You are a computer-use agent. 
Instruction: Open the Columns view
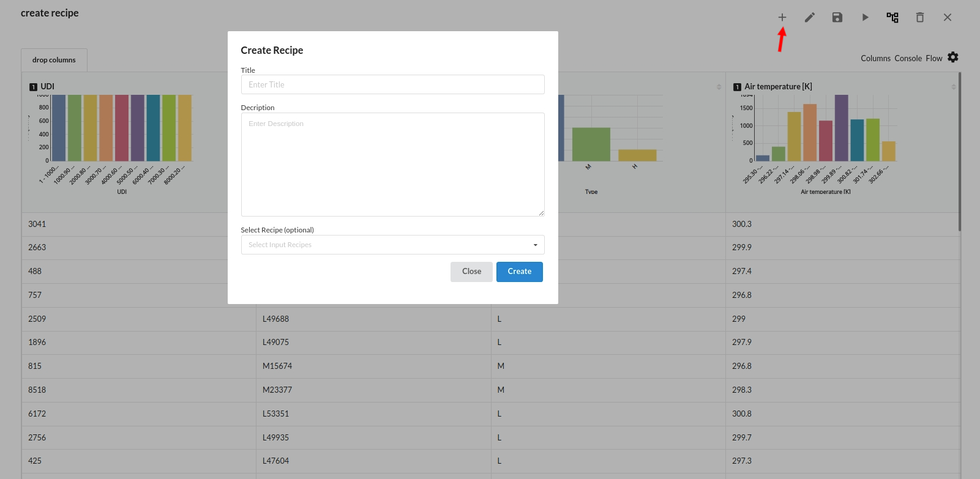point(875,58)
